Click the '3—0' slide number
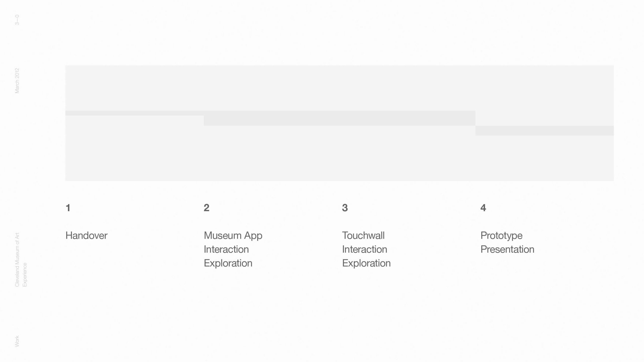Screen dimensions: 644x362 (x=17, y=20)
